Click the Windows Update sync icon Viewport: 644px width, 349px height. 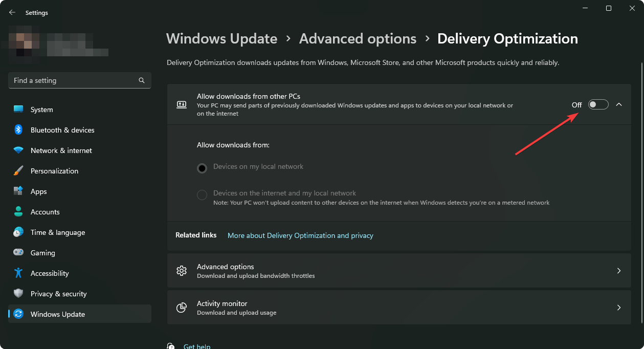18,314
